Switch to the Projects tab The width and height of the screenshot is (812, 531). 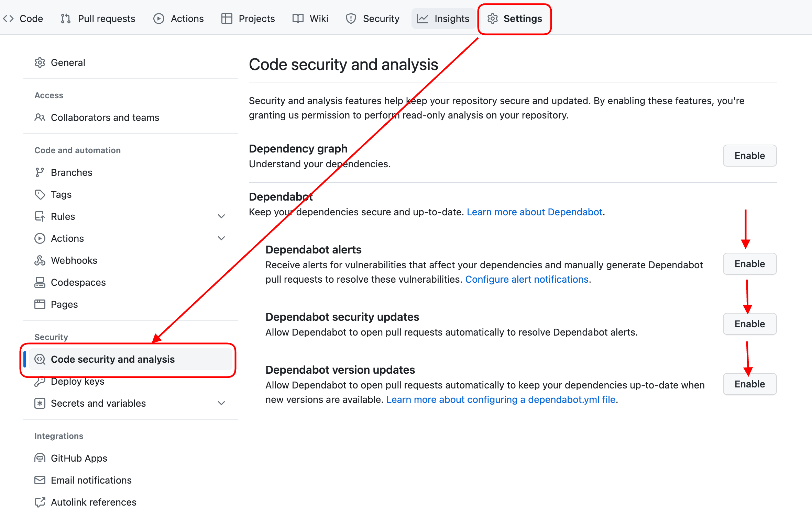pyautogui.click(x=248, y=19)
